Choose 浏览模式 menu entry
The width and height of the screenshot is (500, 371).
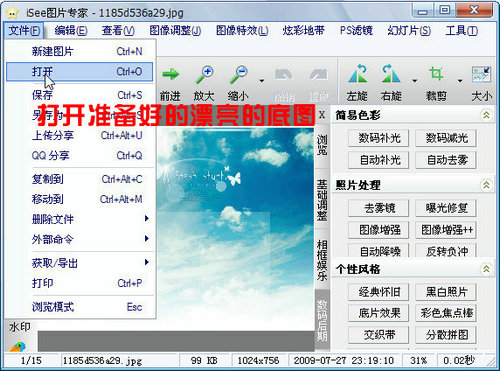click(x=80, y=307)
